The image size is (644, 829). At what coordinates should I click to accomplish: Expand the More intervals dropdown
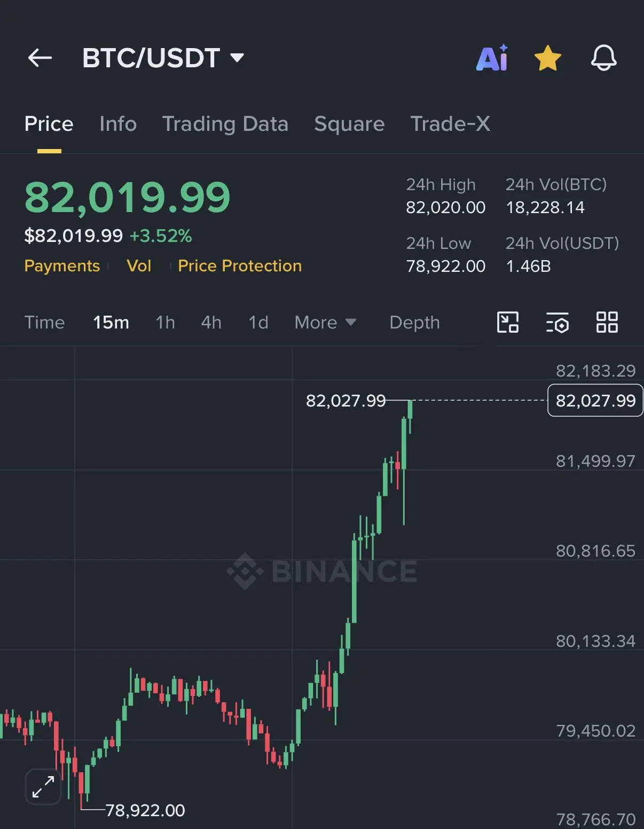(x=325, y=323)
